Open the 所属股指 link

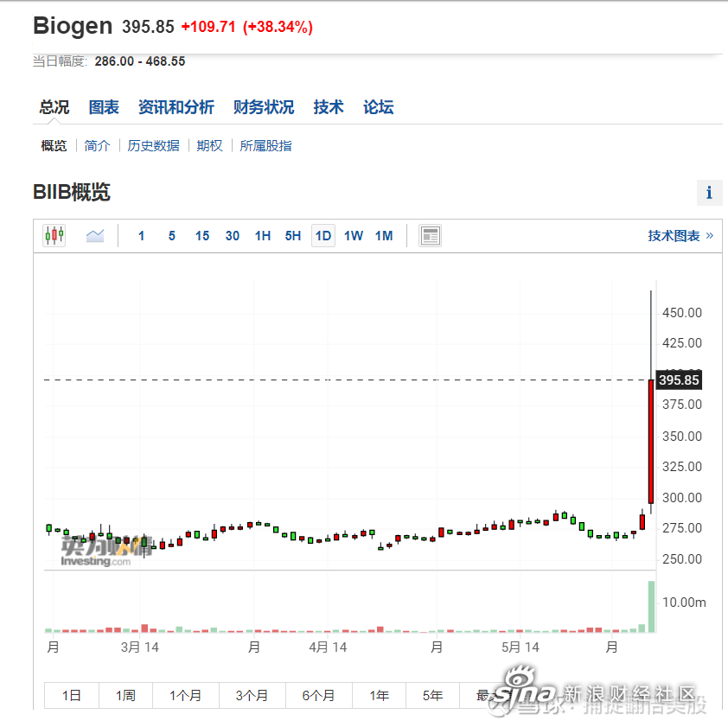pyautogui.click(x=266, y=146)
